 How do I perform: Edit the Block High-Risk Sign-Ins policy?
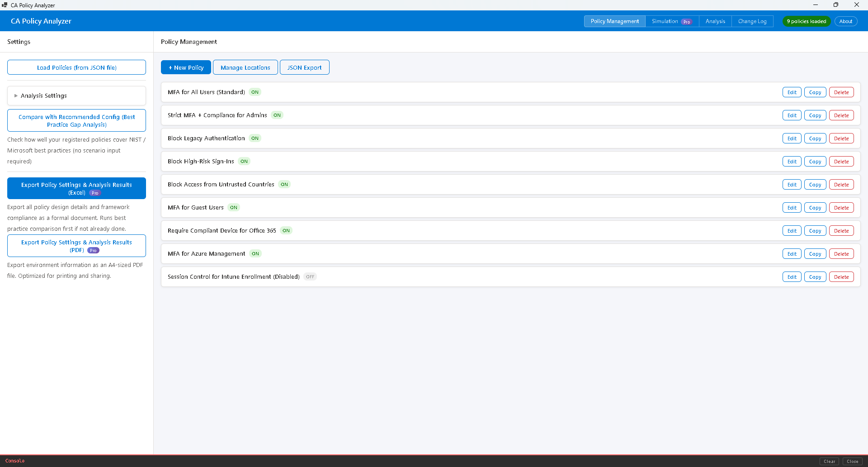792,161
